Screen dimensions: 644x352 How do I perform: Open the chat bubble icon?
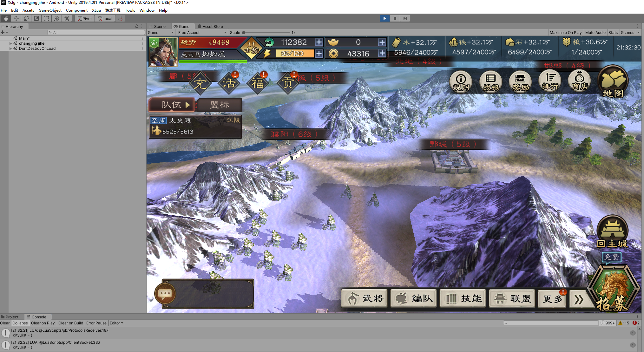pos(165,294)
